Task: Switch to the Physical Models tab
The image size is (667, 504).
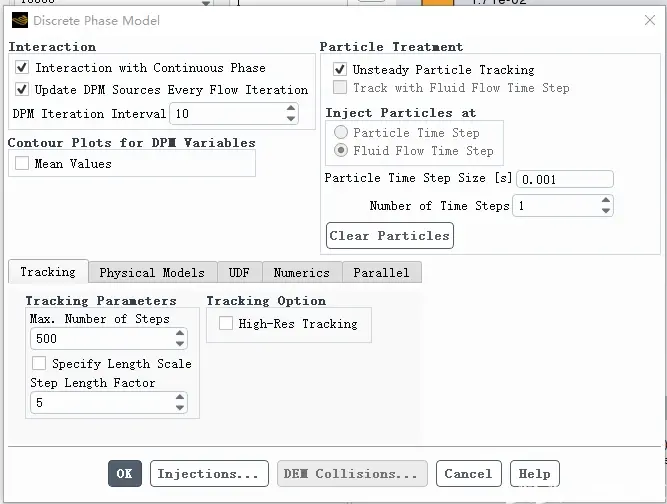Action: 152,272
